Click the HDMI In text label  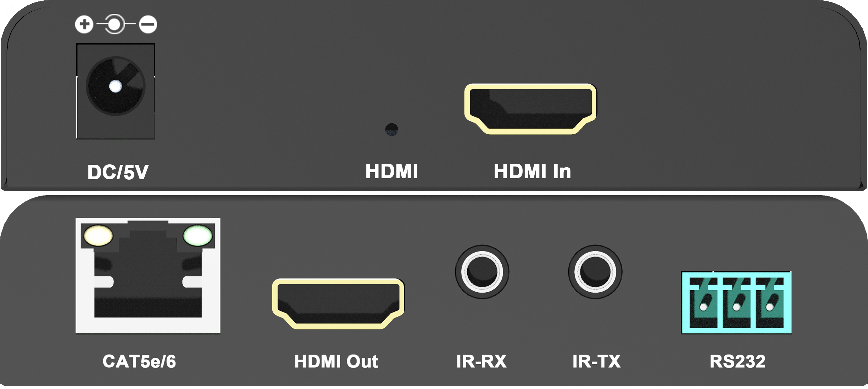point(532,171)
